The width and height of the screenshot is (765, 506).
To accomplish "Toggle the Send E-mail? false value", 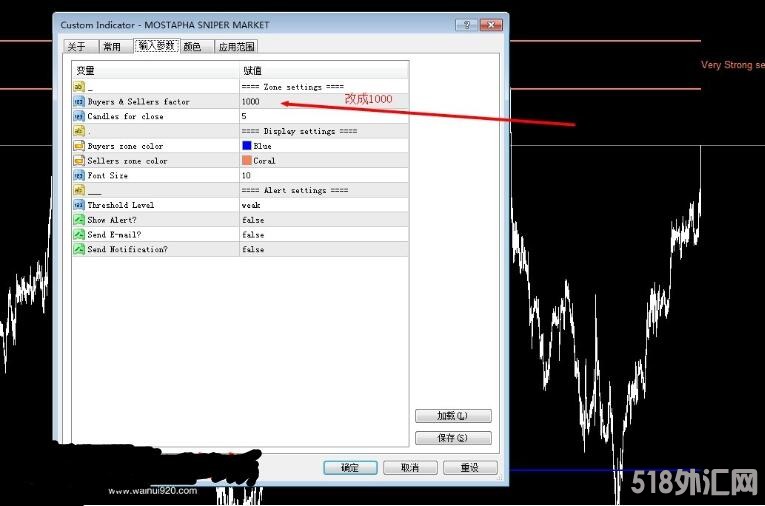I will [x=324, y=234].
